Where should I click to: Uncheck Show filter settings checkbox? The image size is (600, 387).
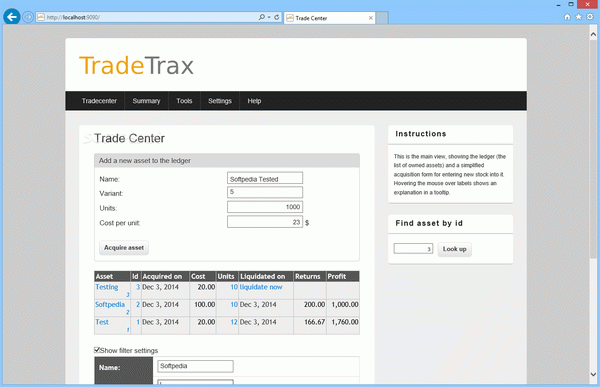(97, 350)
